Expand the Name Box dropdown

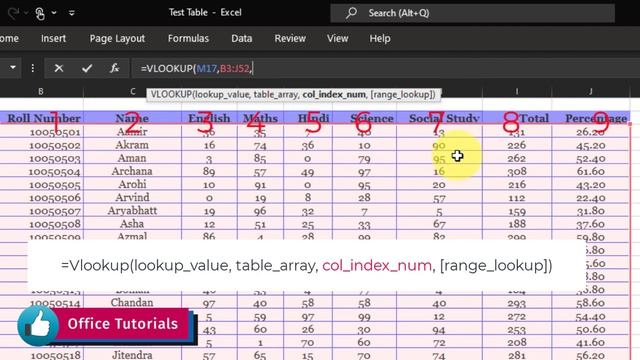click(13, 67)
